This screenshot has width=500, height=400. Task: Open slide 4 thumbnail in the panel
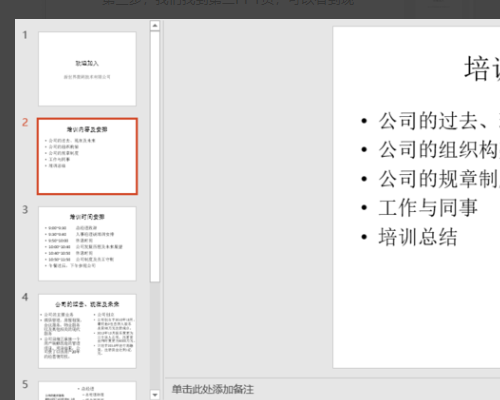(87, 331)
